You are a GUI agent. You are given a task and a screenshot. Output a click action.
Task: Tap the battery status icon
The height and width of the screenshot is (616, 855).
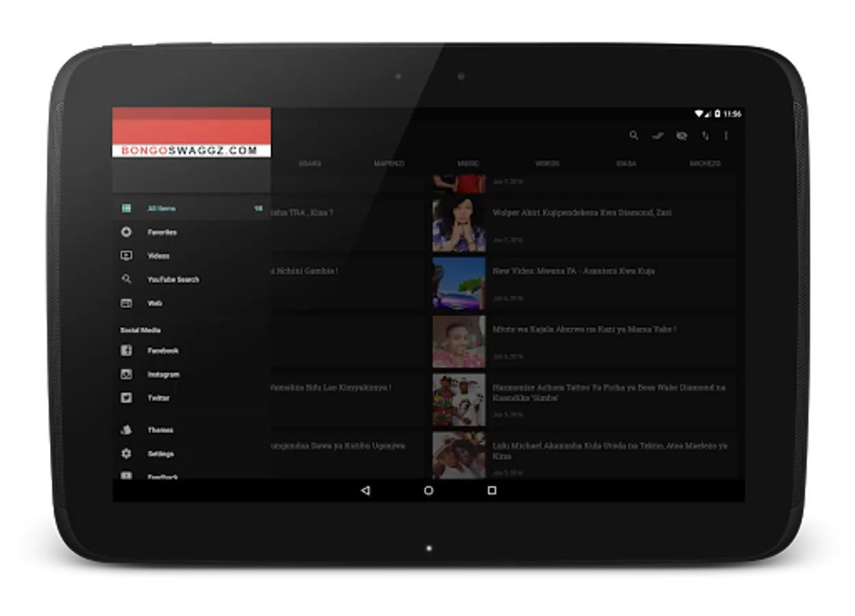tap(717, 114)
